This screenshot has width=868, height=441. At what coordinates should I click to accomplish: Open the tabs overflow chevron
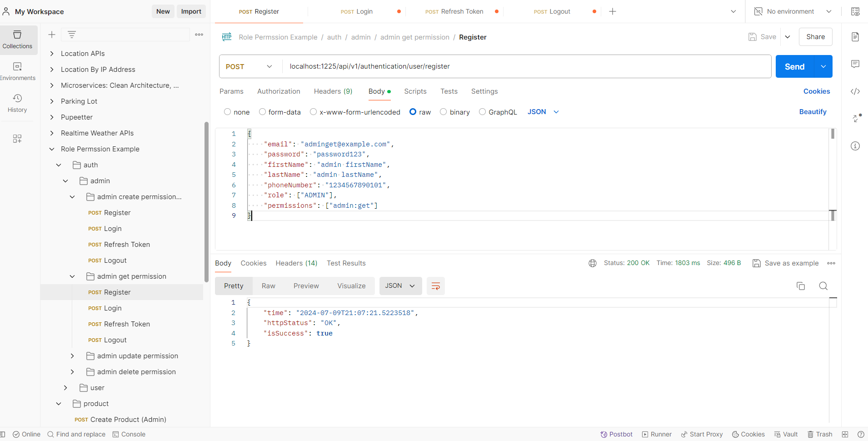pyautogui.click(x=733, y=11)
